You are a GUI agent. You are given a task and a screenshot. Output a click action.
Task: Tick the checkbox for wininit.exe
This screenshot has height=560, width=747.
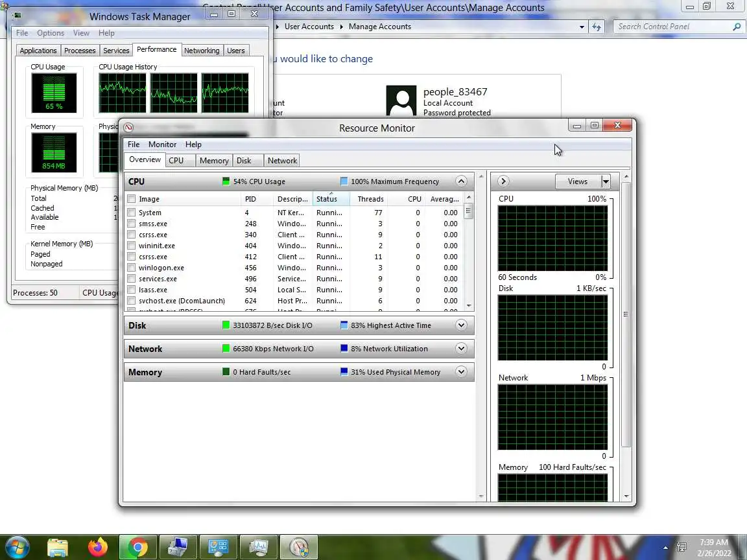[132, 246]
